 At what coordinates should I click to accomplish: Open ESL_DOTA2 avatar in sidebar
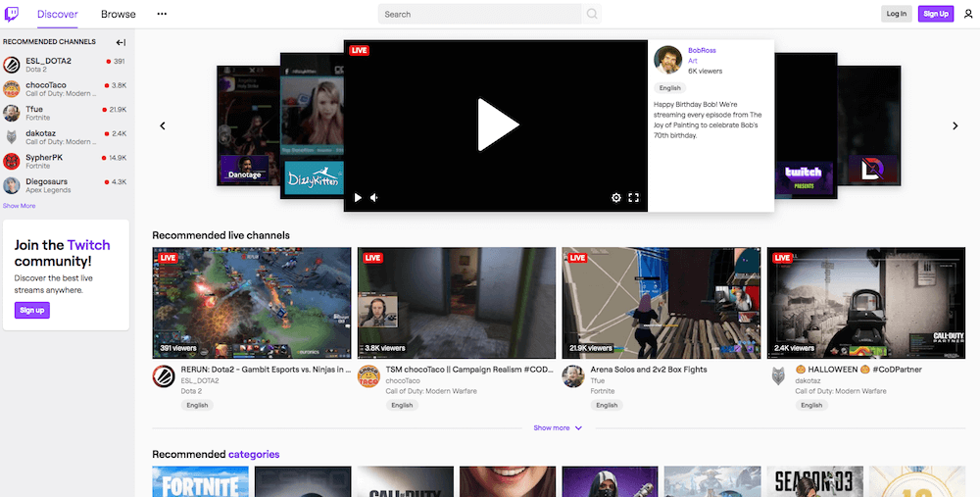pyautogui.click(x=11, y=65)
